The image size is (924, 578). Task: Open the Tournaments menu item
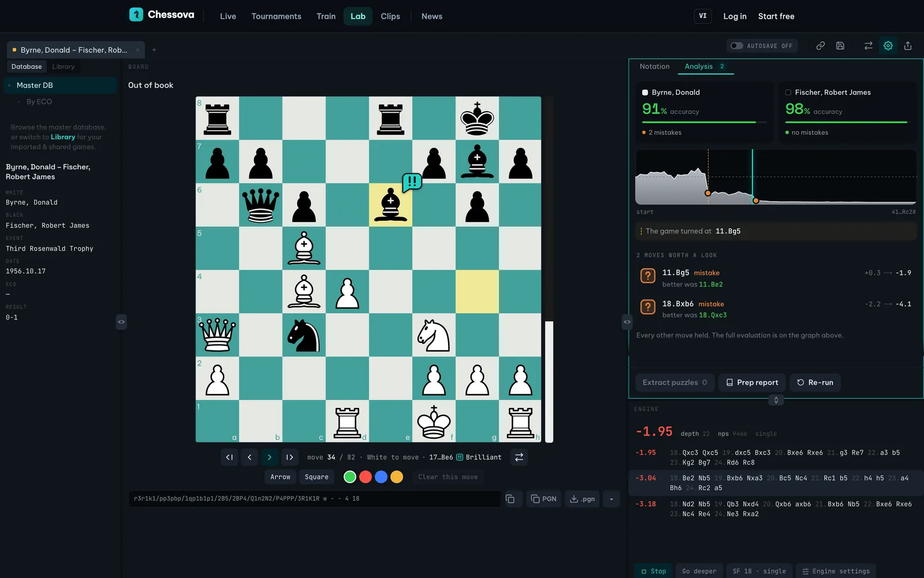(x=276, y=16)
